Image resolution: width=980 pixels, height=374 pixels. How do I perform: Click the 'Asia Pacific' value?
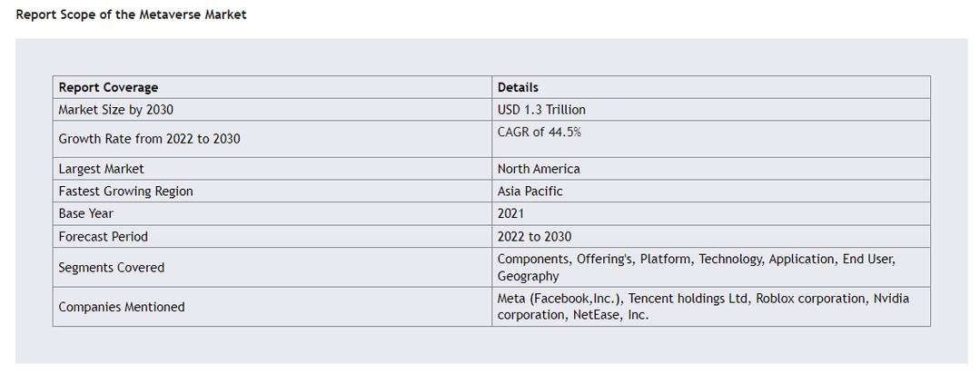coord(530,191)
